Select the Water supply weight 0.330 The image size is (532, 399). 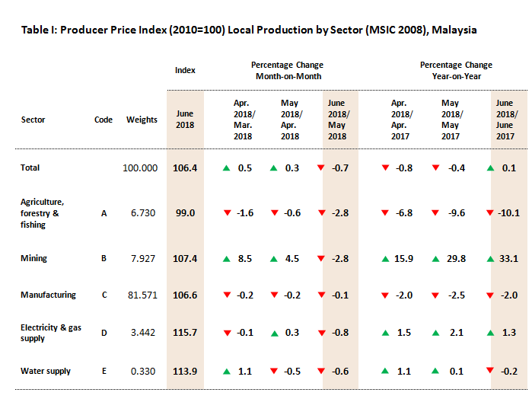point(143,371)
